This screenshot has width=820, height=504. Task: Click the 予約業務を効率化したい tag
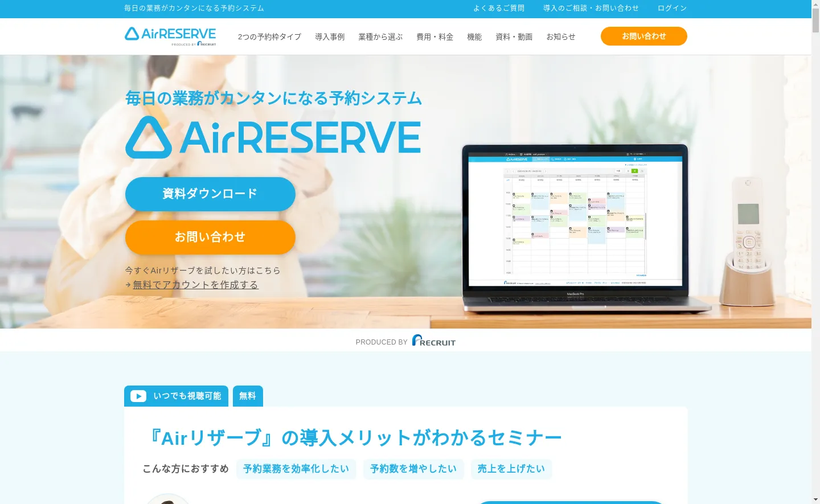point(296,469)
